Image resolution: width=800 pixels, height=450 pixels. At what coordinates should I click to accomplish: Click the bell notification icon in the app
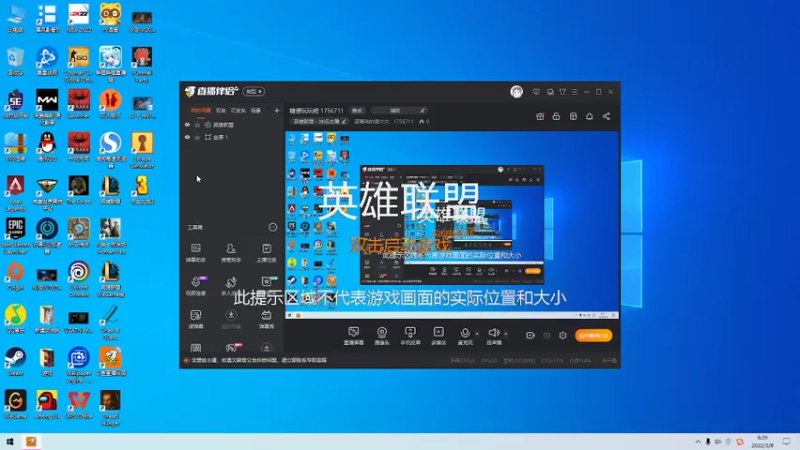589,116
